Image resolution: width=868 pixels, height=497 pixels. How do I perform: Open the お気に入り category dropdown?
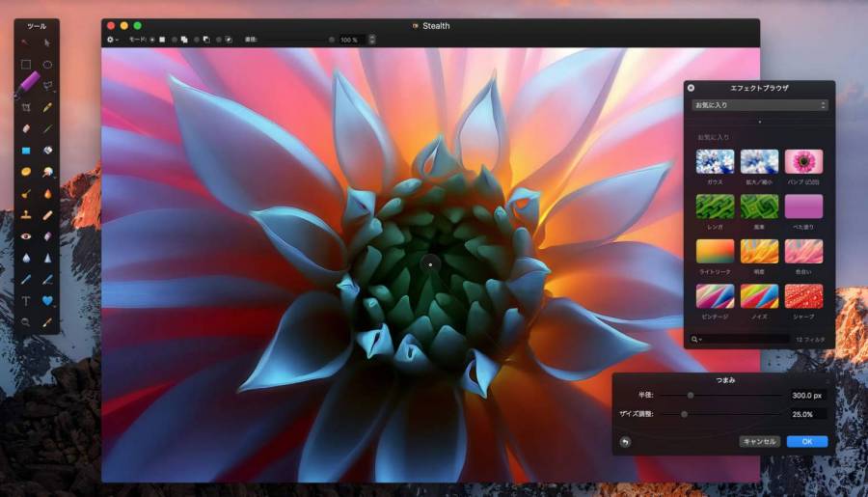[760, 105]
